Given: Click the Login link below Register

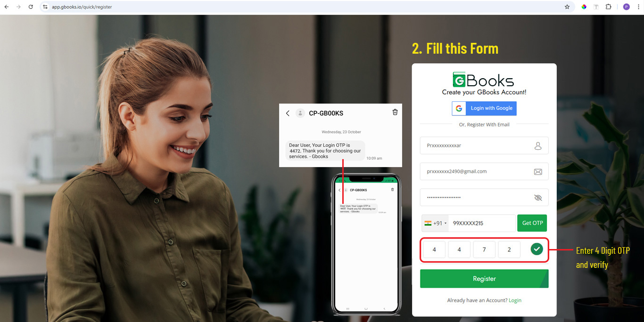Looking at the screenshot, I should pyautogui.click(x=515, y=300).
